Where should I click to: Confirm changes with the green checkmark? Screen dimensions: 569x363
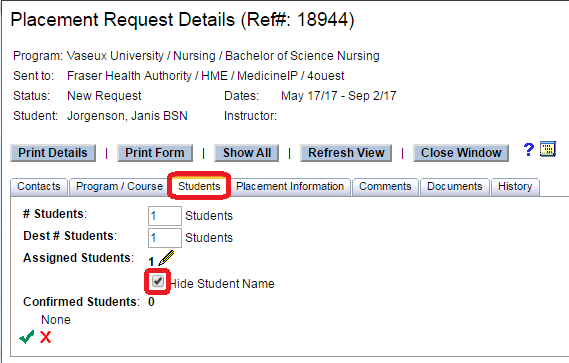pyautogui.click(x=27, y=337)
